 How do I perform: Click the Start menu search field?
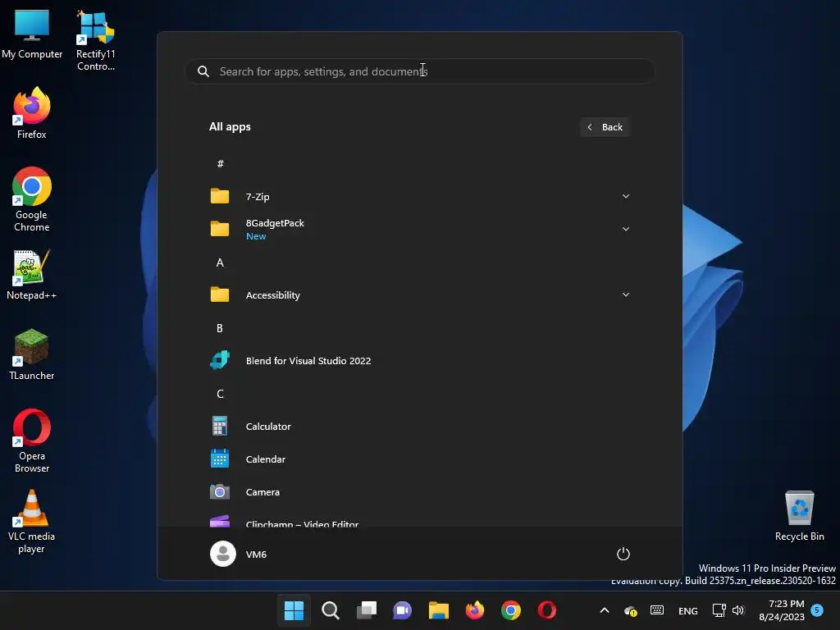[x=419, y=71]
